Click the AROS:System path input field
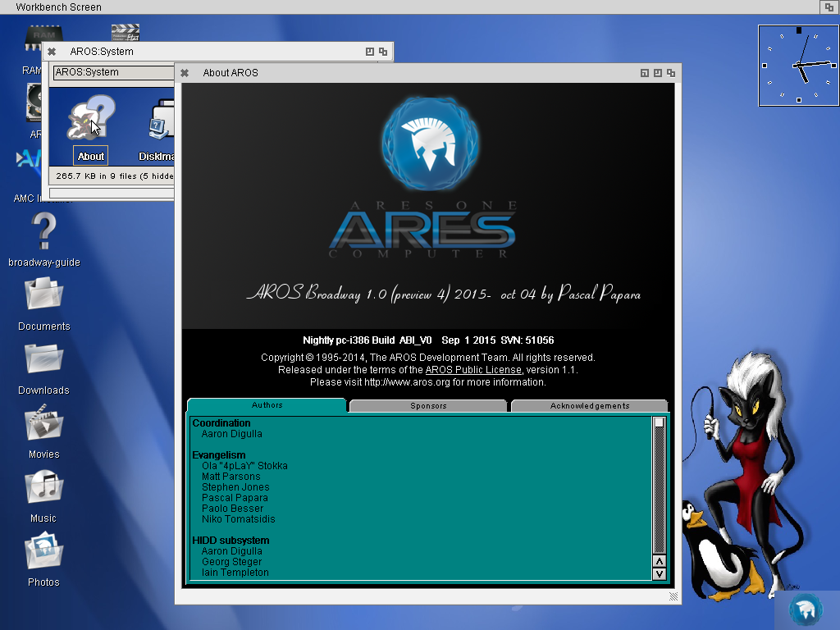840x630 pixels. coord(115,72)
